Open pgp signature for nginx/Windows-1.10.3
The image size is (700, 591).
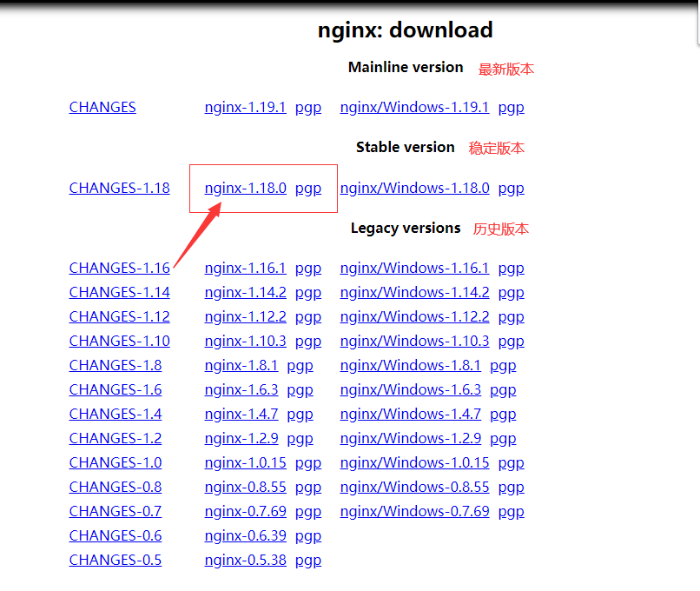click(x=512, y=342)
